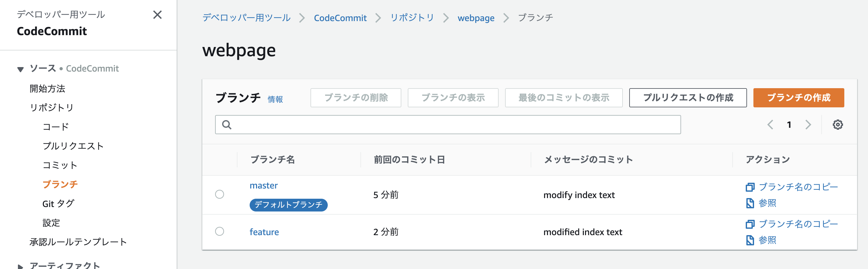Click the feature row 参照 document icon
Viewport: 868px width, 269px height.
[x=750, y=240]
